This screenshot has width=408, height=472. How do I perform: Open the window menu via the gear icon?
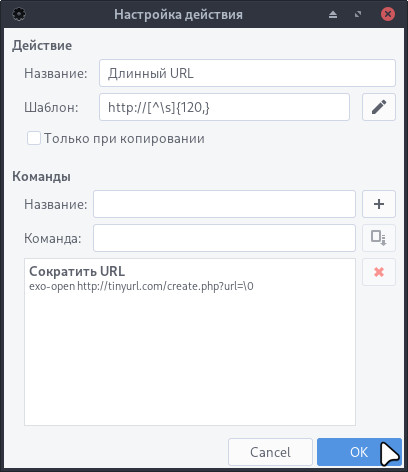click(x=19, y=14)
